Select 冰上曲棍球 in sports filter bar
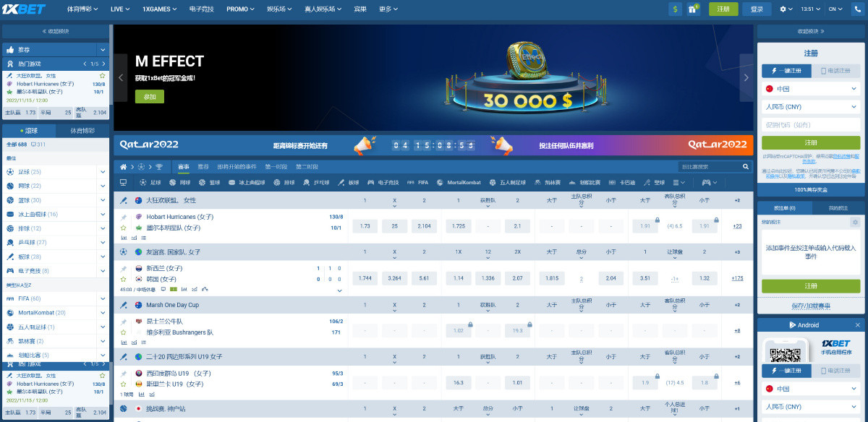 click(247, 183)
